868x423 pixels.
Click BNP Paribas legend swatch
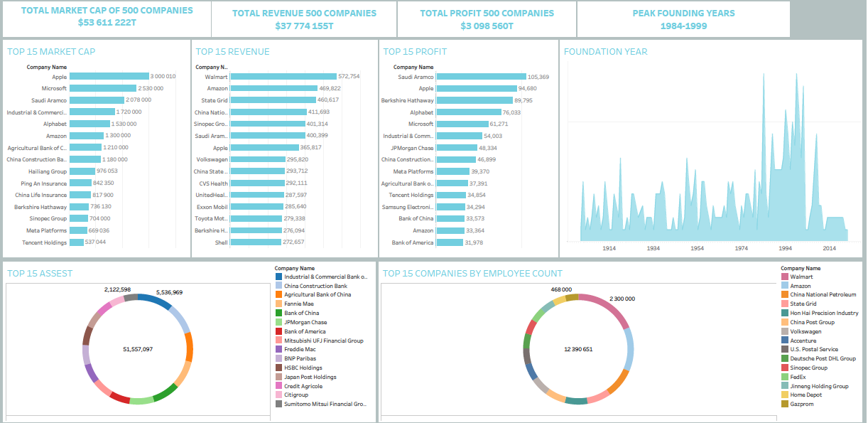tap(278, 359)
